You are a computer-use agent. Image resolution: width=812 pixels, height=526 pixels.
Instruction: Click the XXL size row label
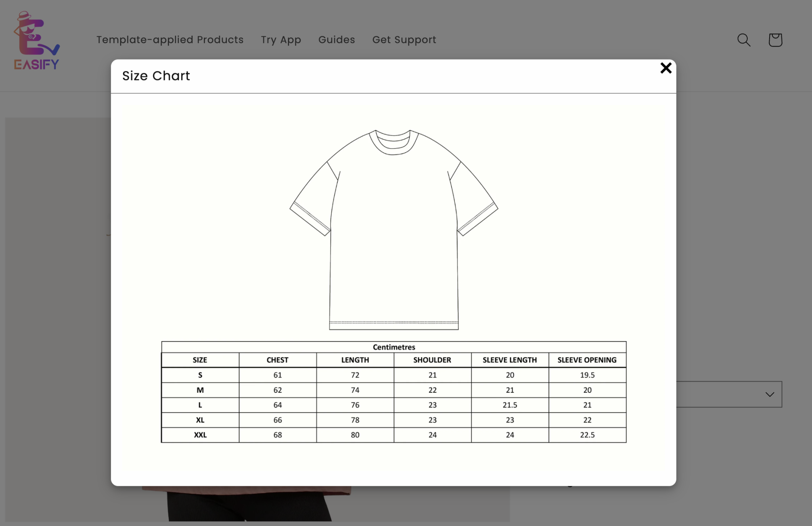200,435
